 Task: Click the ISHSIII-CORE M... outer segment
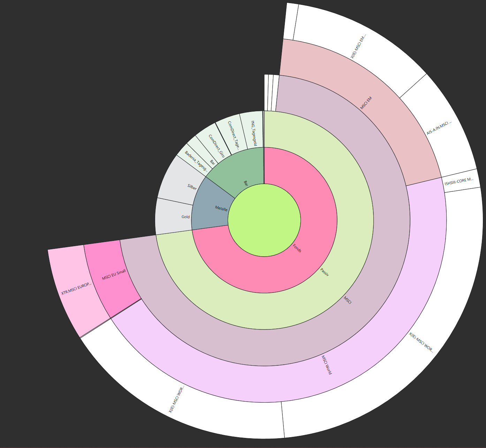click(x=460, y=181)
